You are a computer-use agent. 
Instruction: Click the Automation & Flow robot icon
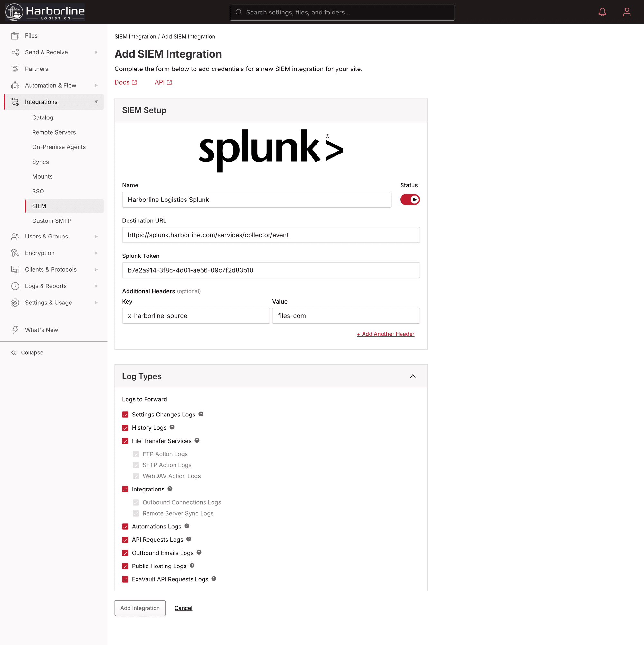[x=15, y=86]
